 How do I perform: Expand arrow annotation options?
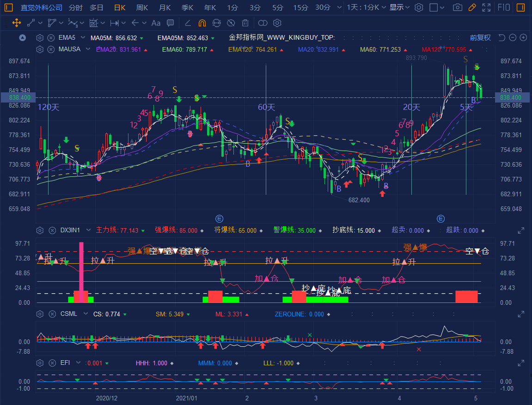(144, 23)
